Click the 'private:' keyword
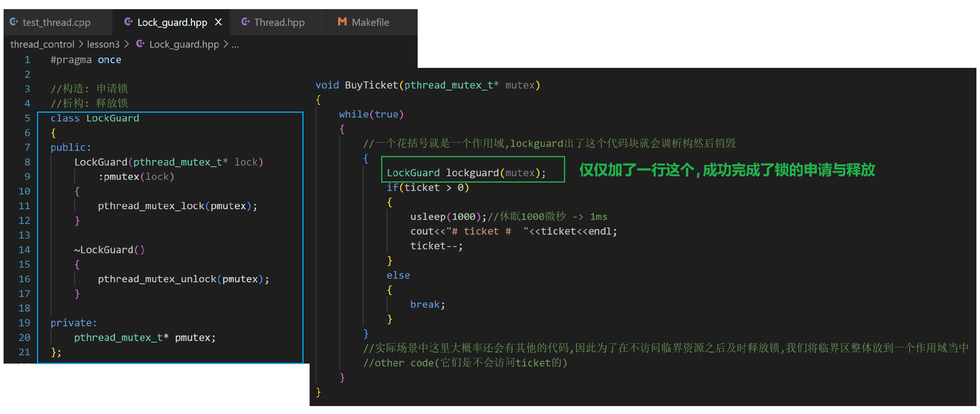The image size is (980, 414). tap(74, 323)
